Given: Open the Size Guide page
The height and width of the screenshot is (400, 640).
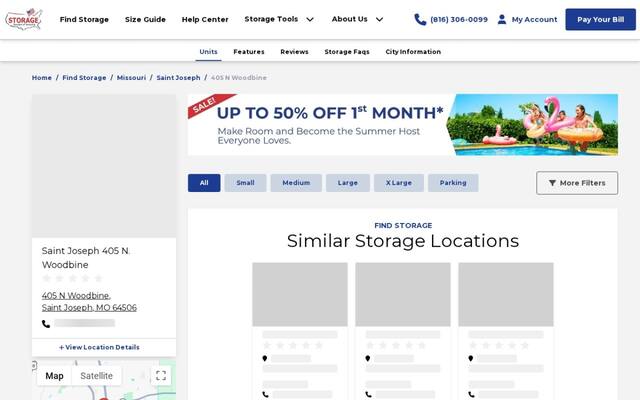Looking at the screenshot, I should pos(145,19).
